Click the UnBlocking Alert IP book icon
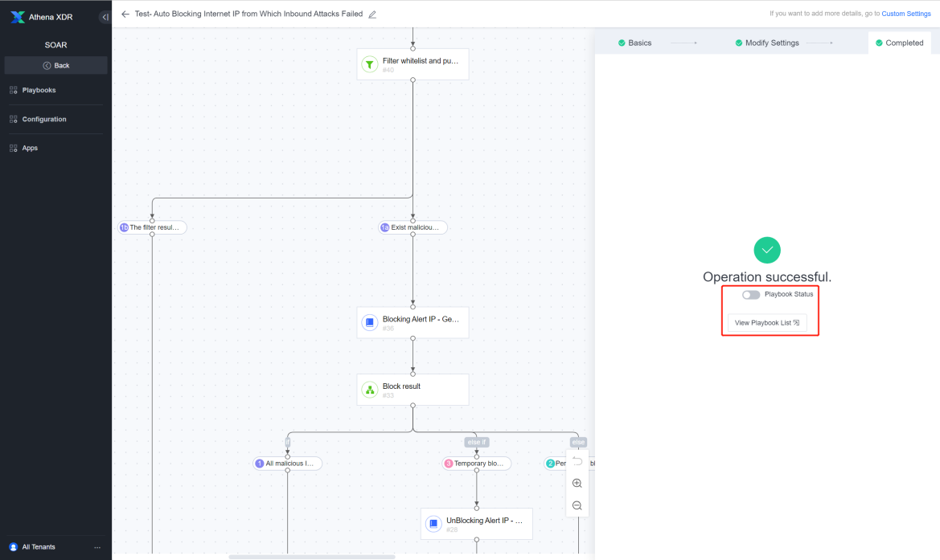 (433, 524)
